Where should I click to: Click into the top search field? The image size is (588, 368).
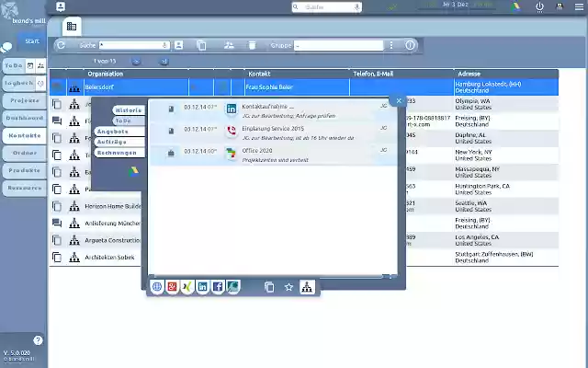[x=326, y=7]
